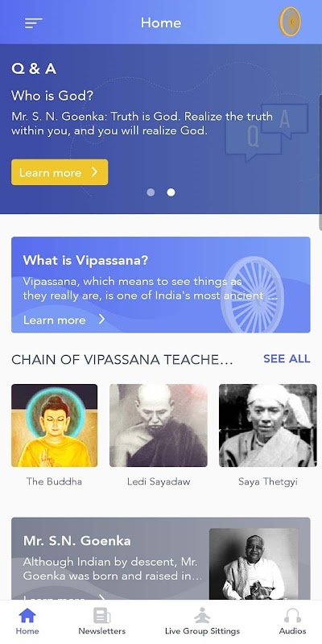Open The Buddha thumbnail
The image size is (322, 644).
(54, 426)
